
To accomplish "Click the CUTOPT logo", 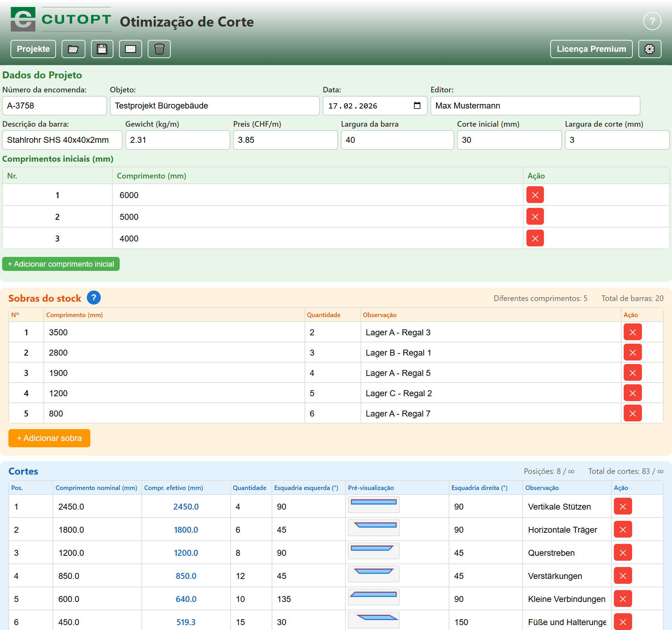I will coord(61,19).
